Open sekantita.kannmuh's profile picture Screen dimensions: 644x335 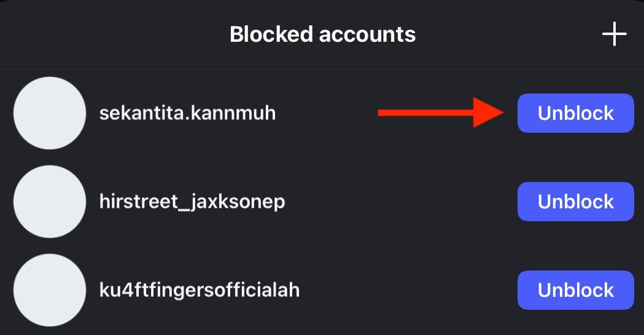(x=50, y=113)
